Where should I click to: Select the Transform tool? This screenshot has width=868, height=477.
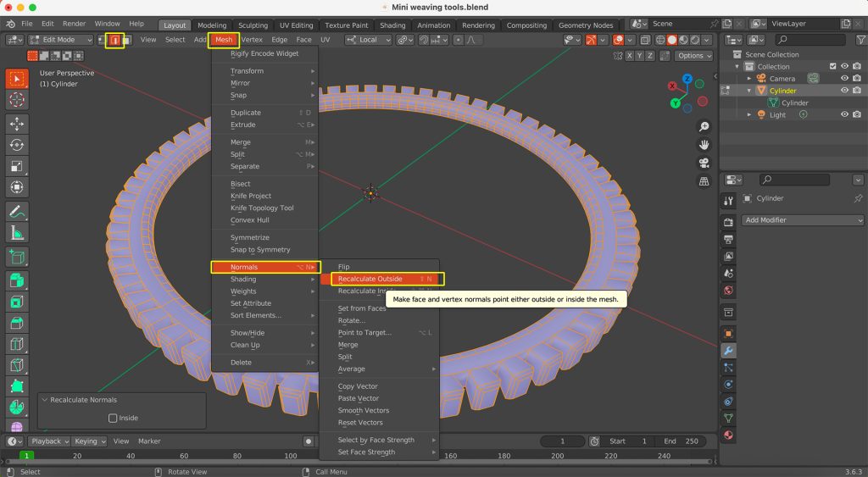[x=17, y=187]
